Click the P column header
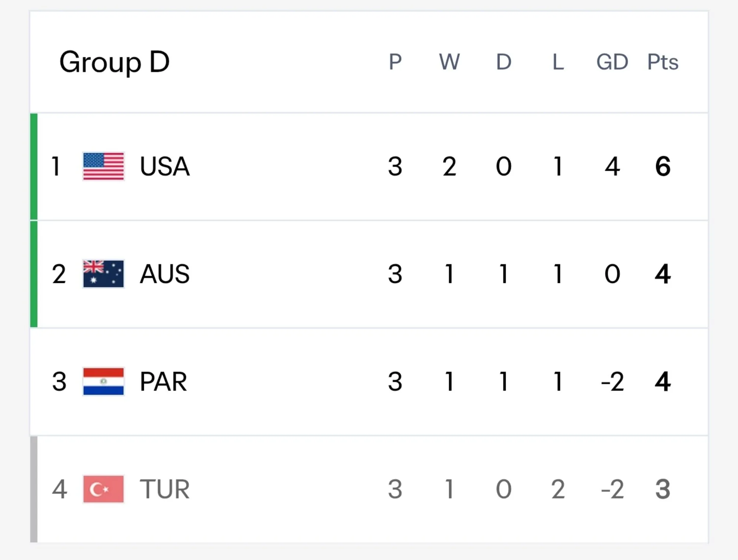Viewport: 738px width, 560px height. (x=395, y=62)
